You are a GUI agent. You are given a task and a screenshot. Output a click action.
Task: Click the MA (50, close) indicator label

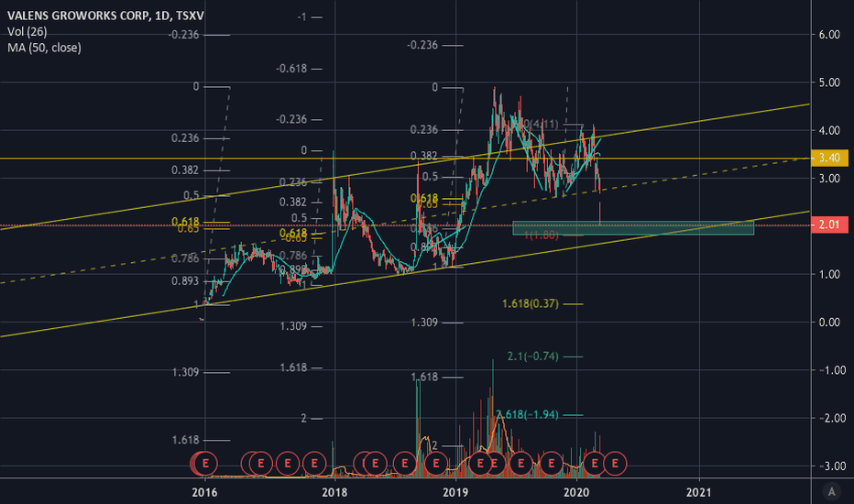click(44, 48)
